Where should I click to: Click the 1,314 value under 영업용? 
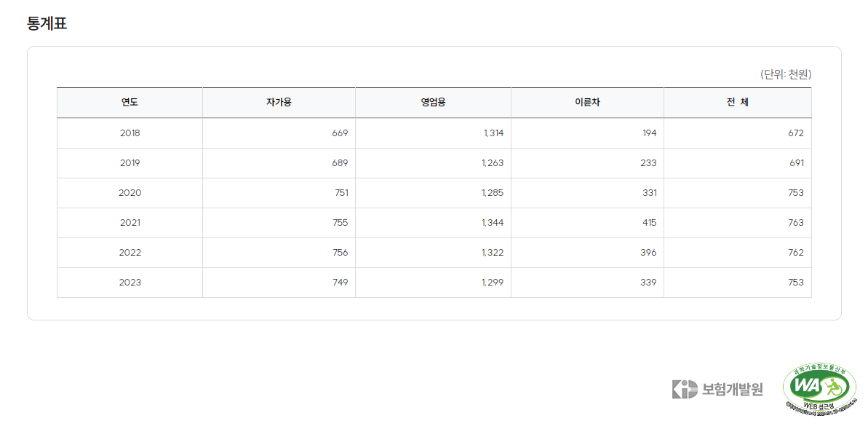[x=493, y=133]
